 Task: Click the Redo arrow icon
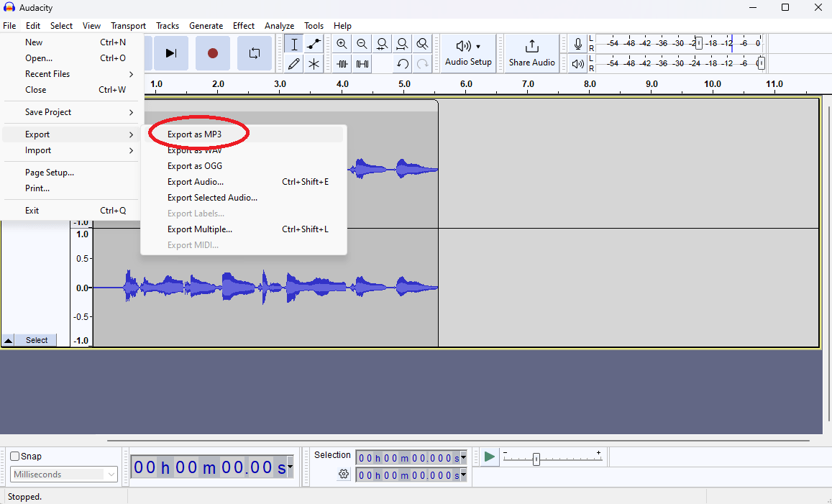click(x=422, y=64)
